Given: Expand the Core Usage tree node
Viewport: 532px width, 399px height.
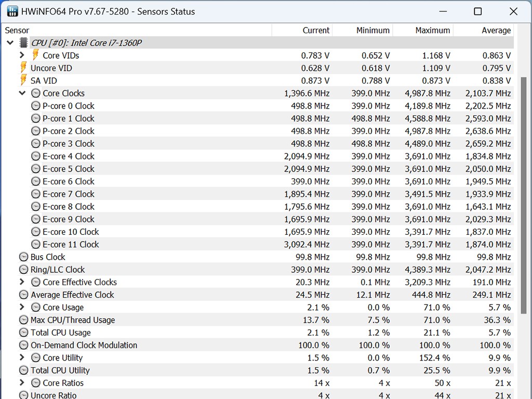Looking at the screenshot, I should (22, 307).
